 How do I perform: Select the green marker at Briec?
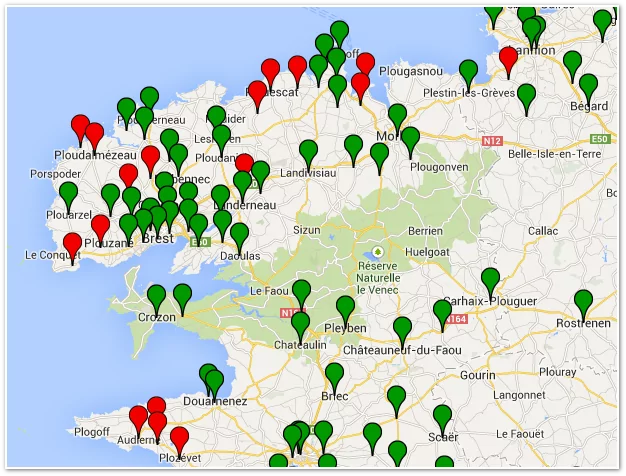334,379
